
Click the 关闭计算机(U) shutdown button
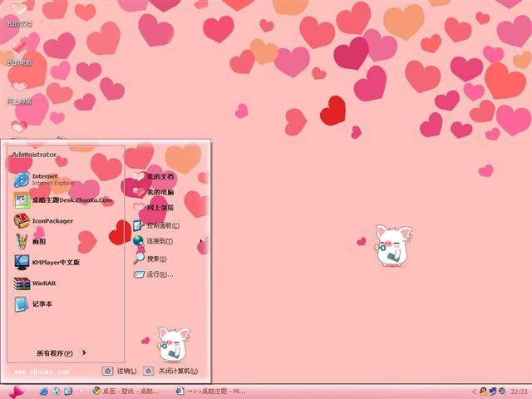pyautogui.click(x=170, y=372)
